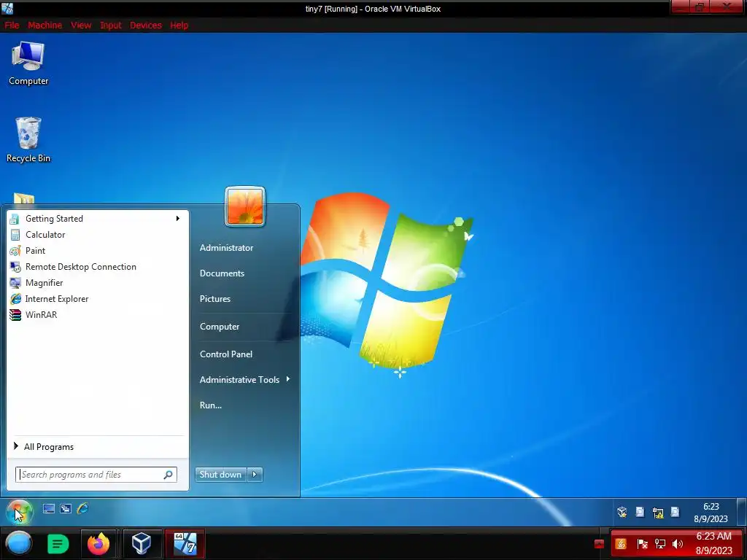Expand the Administrative Tools submenu
This screenshot has height=560, width=747.
point(244,379)
